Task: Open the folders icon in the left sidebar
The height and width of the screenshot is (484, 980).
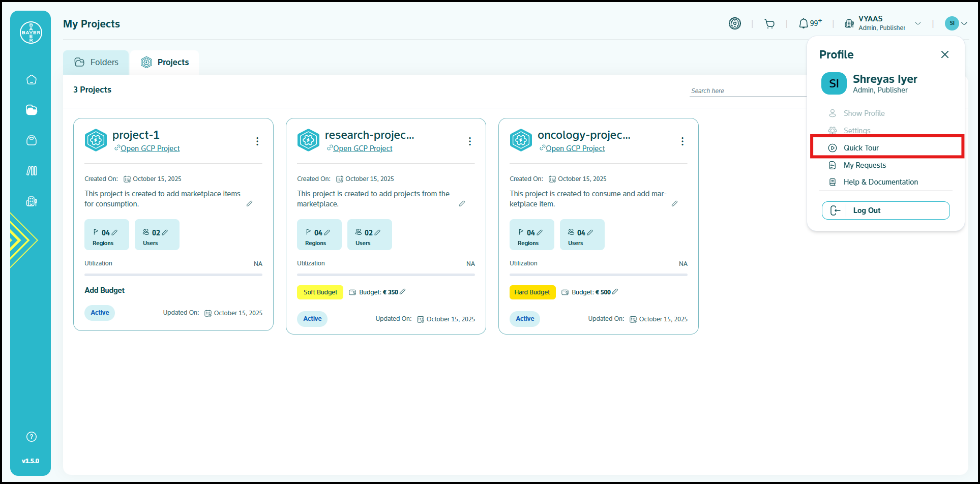Action: click(32, 110)
